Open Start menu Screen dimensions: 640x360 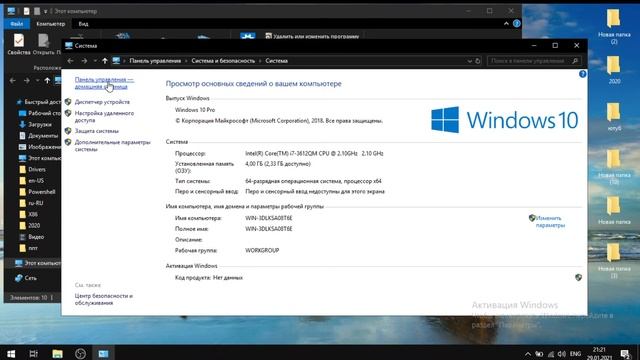11,353
